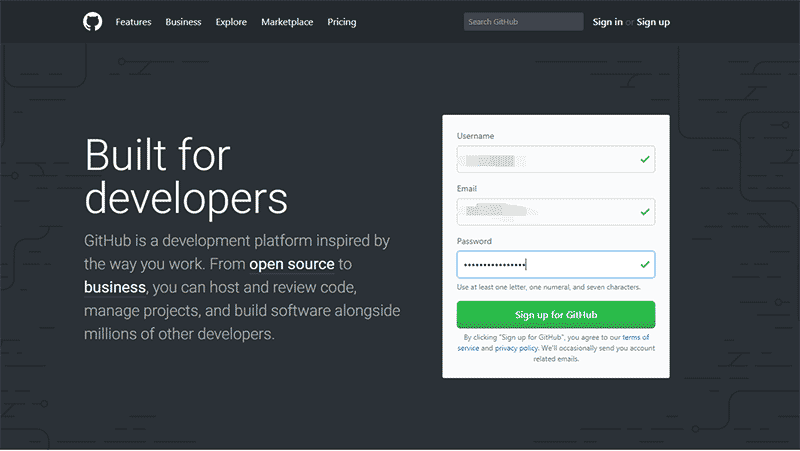Click the green checkmark in Email field
The image size is (800, 451).
click(645, 212)
